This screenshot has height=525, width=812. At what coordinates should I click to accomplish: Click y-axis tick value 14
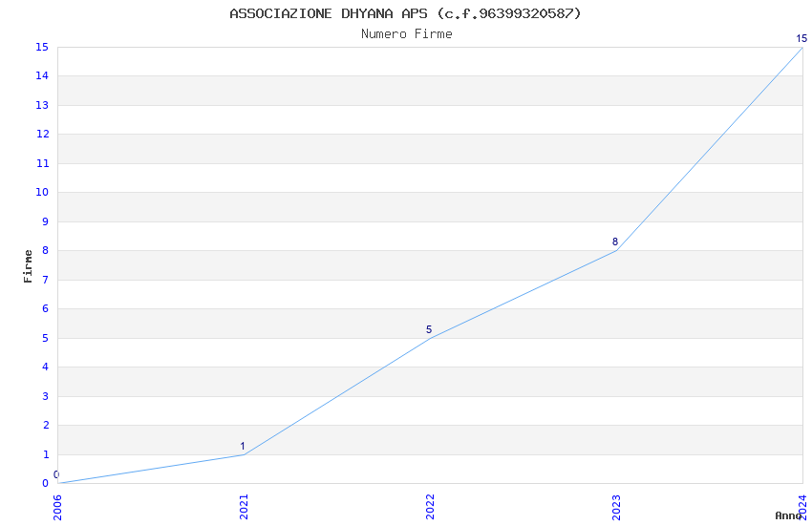coord(42,75)
